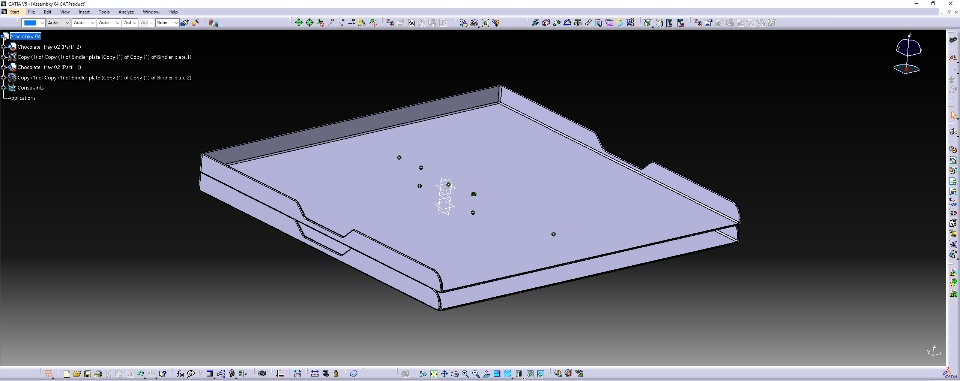Select the root Assembly node in tree
This screenshot has width=960, height=381.
pos(25,36)
